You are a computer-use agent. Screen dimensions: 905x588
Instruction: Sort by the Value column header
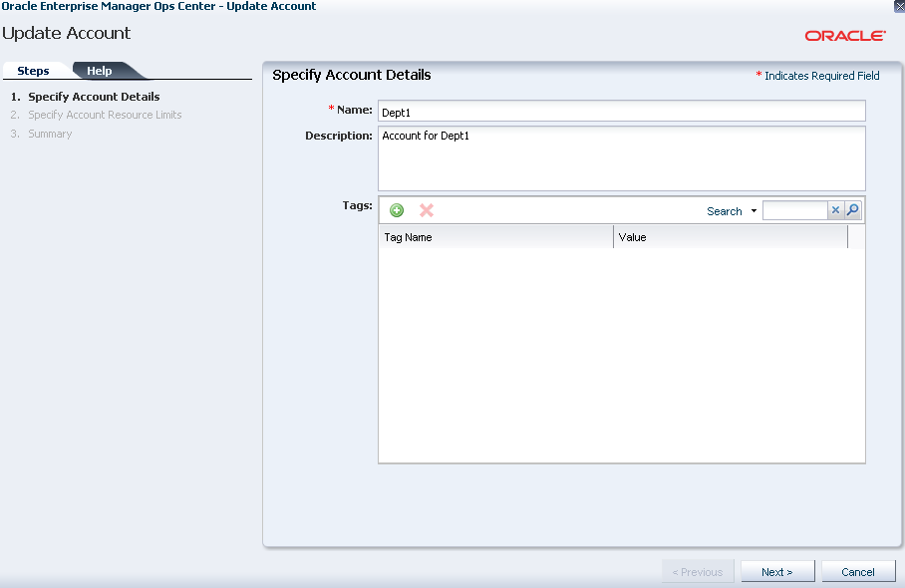point(731,237)
